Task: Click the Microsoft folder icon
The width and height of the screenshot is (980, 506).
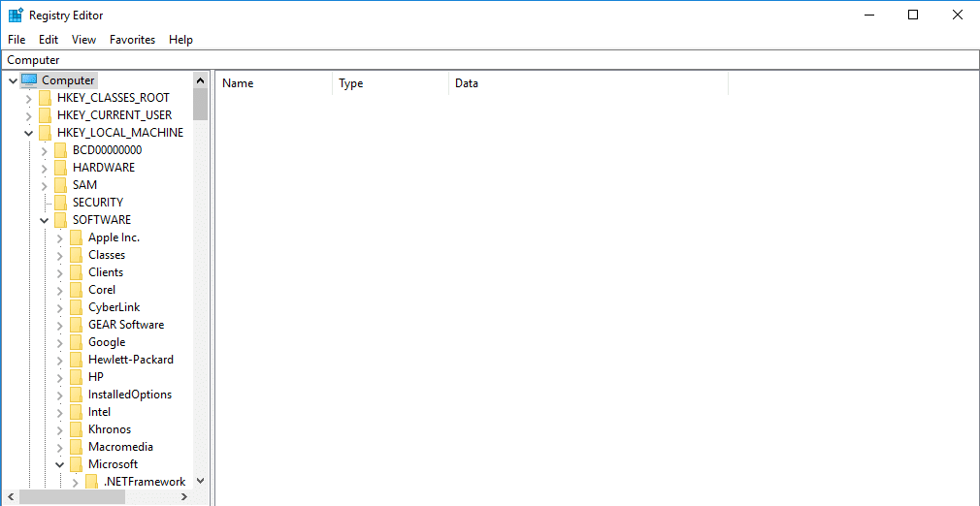Action: 77,465
